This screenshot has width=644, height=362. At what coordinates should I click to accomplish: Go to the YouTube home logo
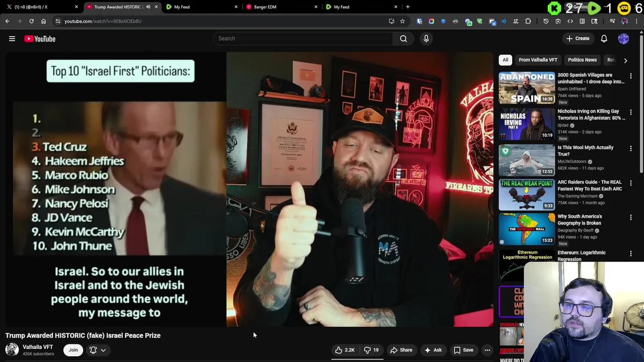pos(40,39)
